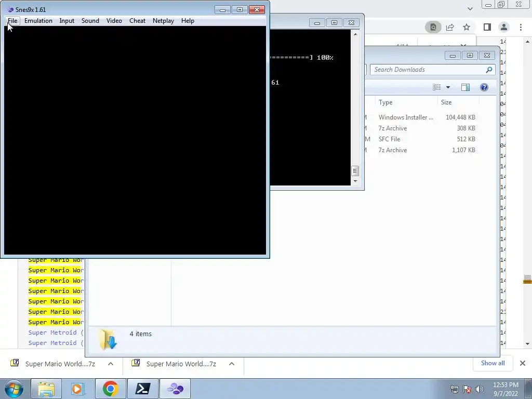Expand the view options dropdown arrow
The width and height of the screenshot is (532, 399).
(x=448, y=87)
